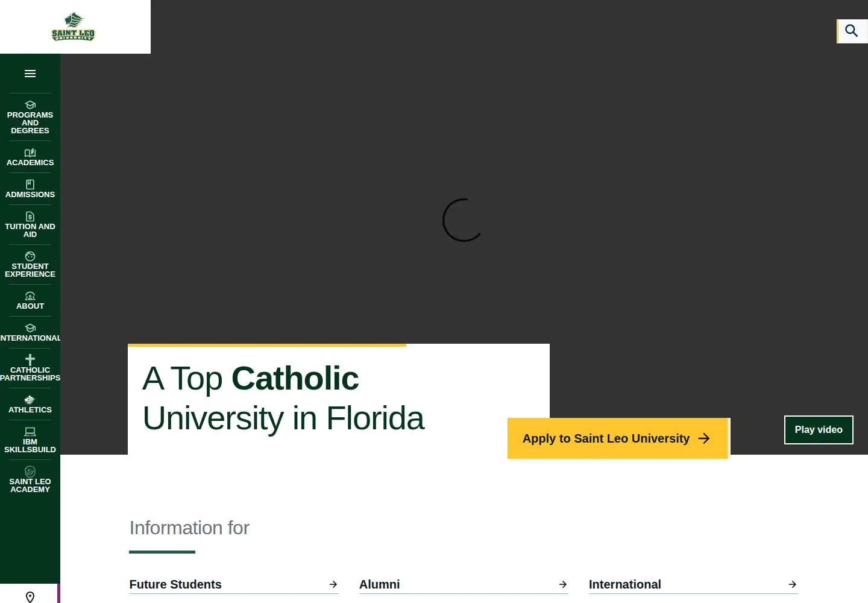This screenshot has height=603, width=868.
Task: Click the smiley icon above Student Experience
Action: tap(30, 256)
